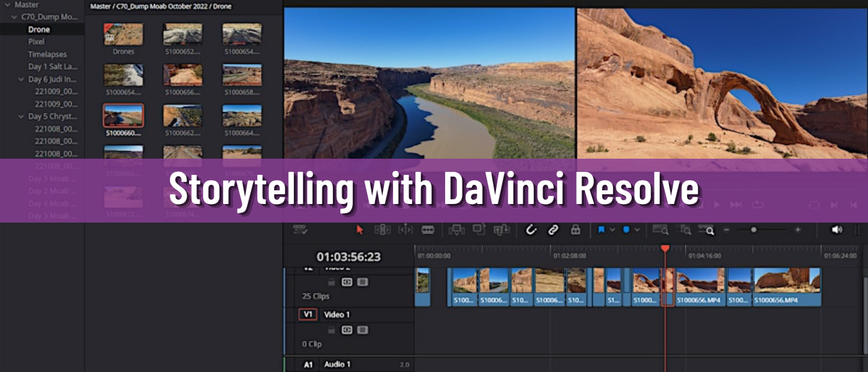
Task: Select the S1000656 clip thumbnail
Action: coord(182,74)
